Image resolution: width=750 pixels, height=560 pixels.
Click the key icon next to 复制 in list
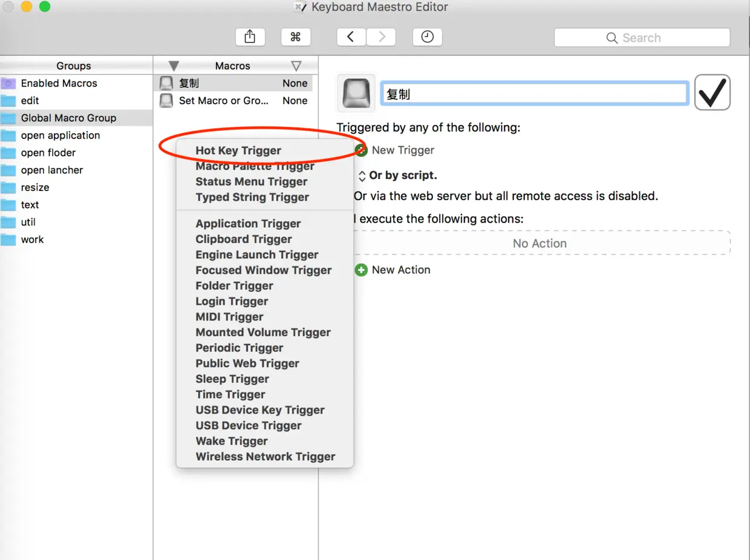[166, 83]
